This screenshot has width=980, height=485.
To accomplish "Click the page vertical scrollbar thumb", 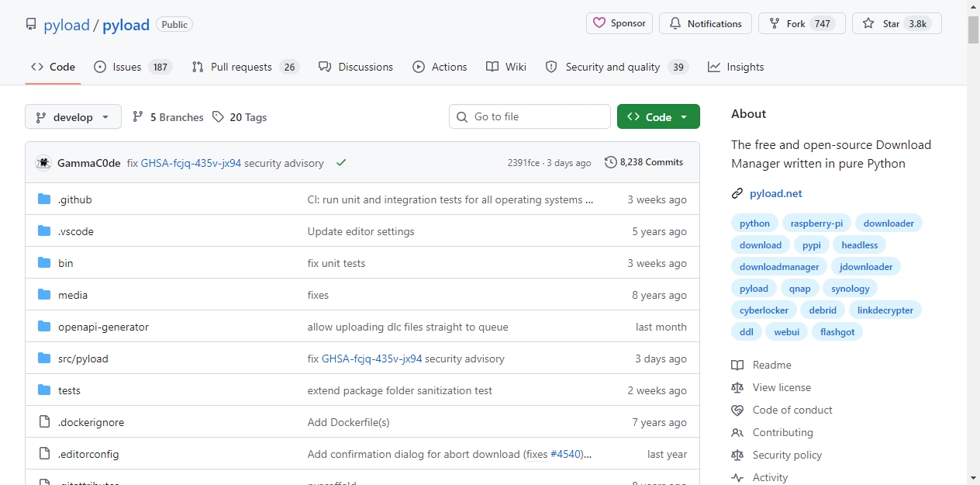I will [x=974, y=29].
